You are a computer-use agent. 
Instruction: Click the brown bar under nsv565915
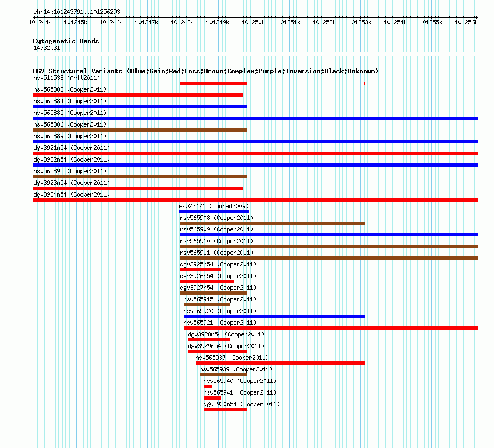point(207,305)
